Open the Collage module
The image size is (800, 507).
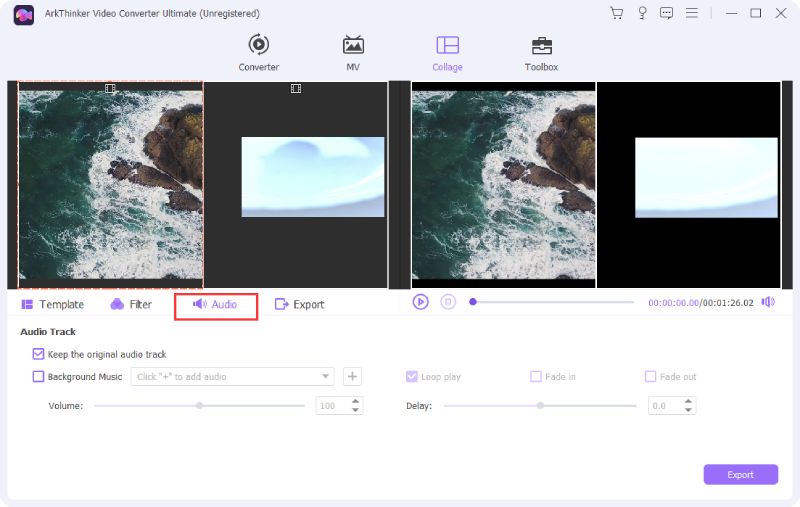(x=447, y=53)
